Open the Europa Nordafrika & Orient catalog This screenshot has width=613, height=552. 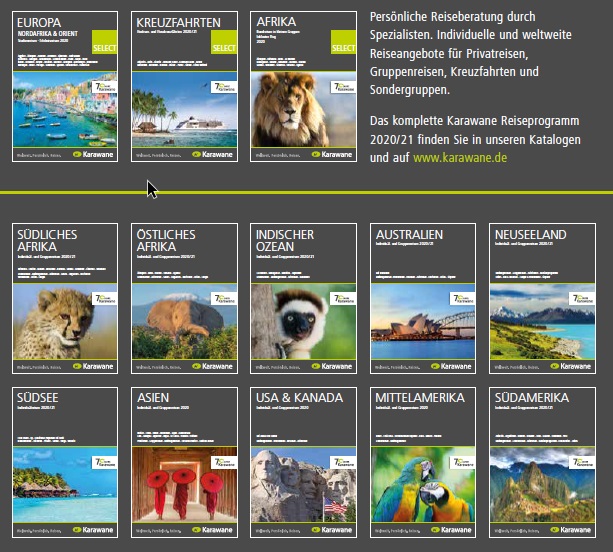(65, 86)
